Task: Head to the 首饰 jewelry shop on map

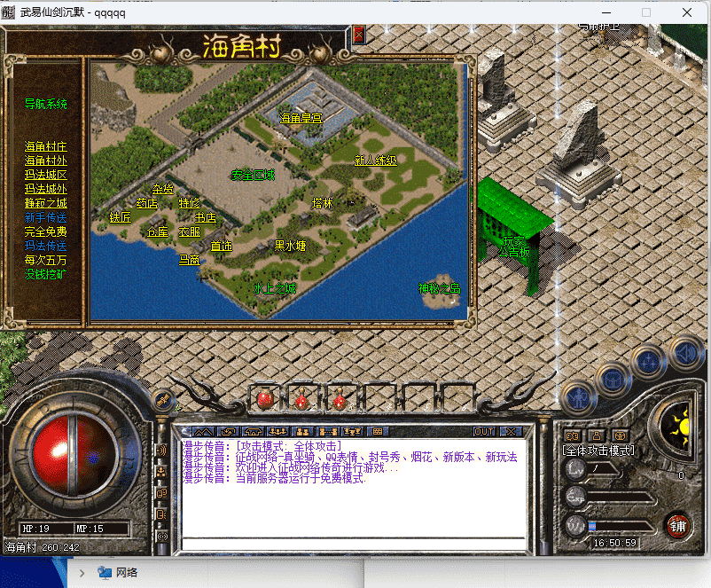Action: [x=222, y=246]
